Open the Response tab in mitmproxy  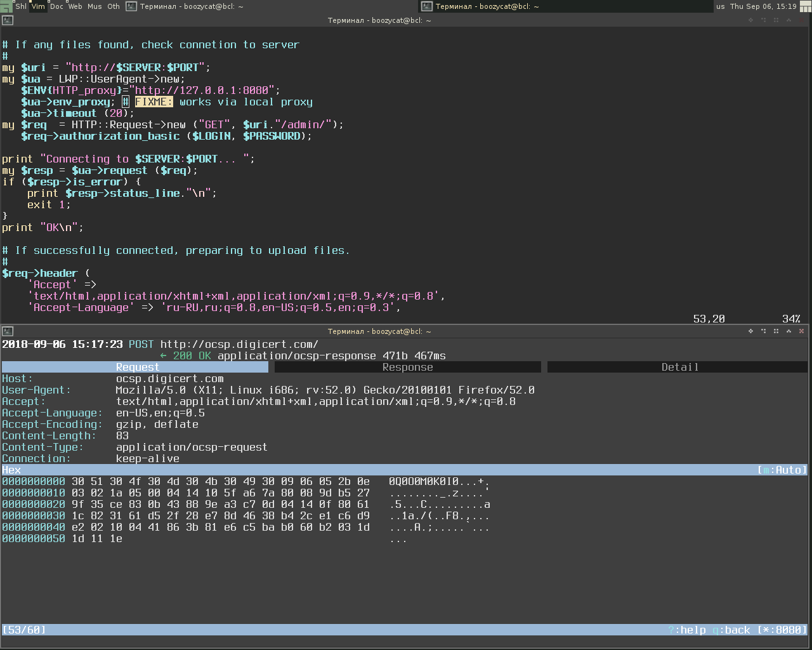coord(408,367)
